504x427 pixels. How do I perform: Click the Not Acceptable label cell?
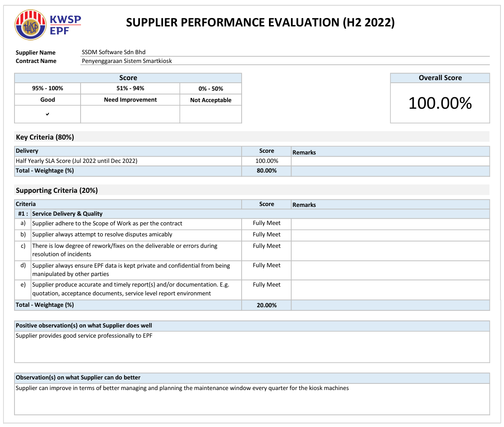[211, 100]
